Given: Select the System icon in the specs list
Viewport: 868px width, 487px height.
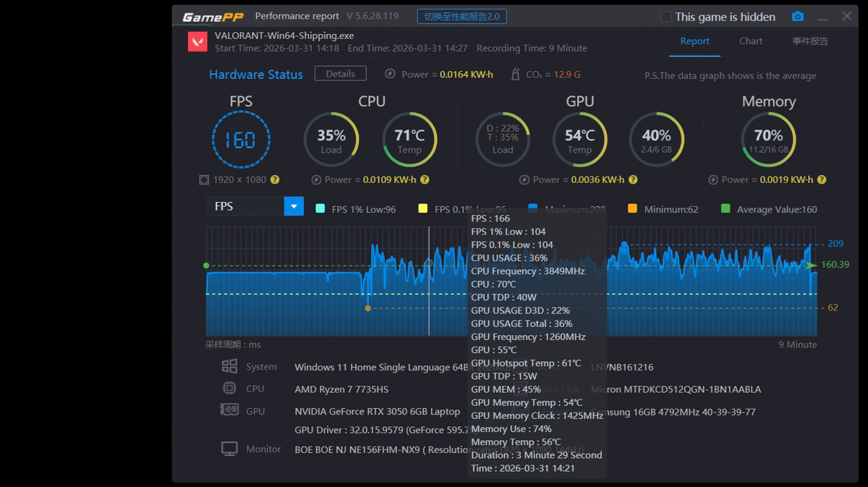Looking at the screenshot, I should point(230,366).
